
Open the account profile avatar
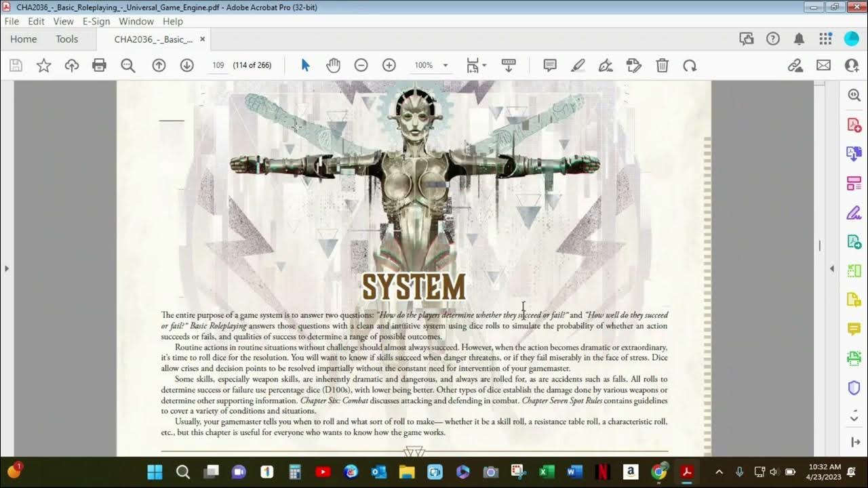coord(852,39)
